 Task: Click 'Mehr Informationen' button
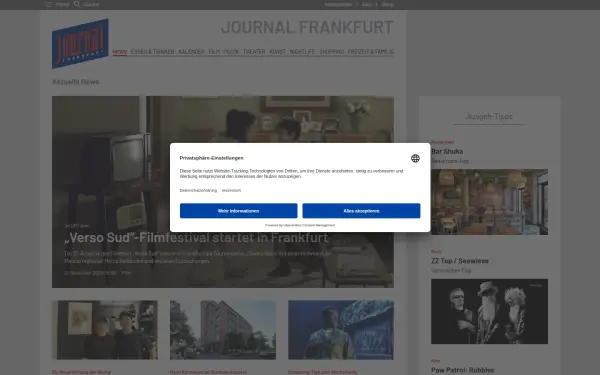[238, 211]
